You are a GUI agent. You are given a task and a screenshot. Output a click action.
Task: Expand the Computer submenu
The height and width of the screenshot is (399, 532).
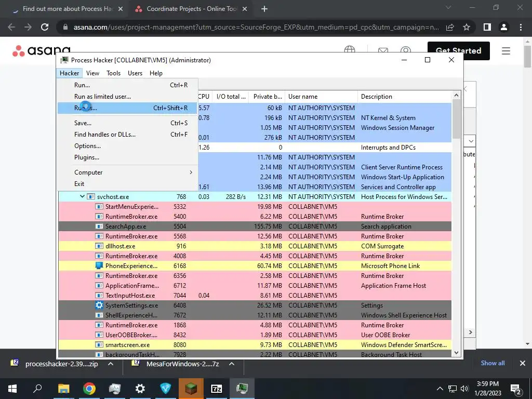127,172
